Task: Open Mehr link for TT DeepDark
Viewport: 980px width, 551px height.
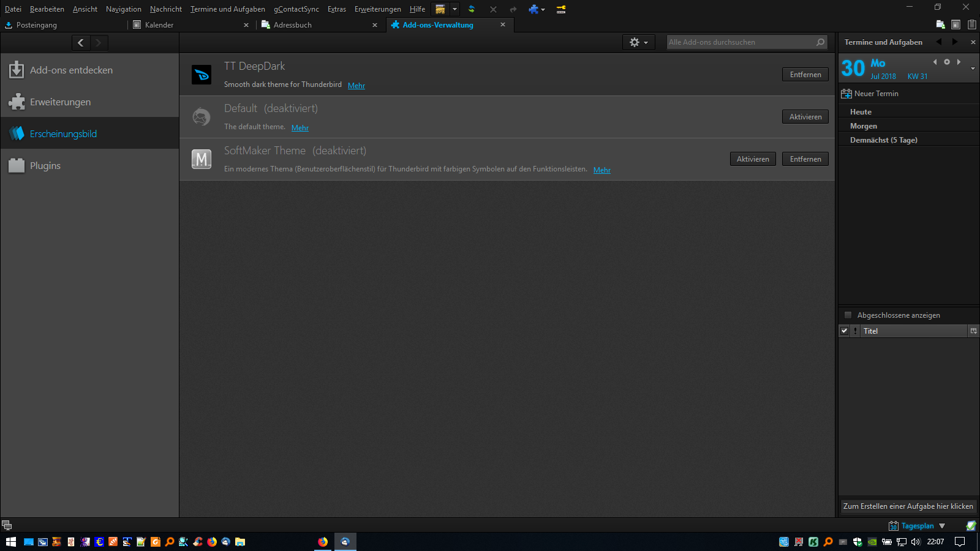Action: click(x=356, y=85)
